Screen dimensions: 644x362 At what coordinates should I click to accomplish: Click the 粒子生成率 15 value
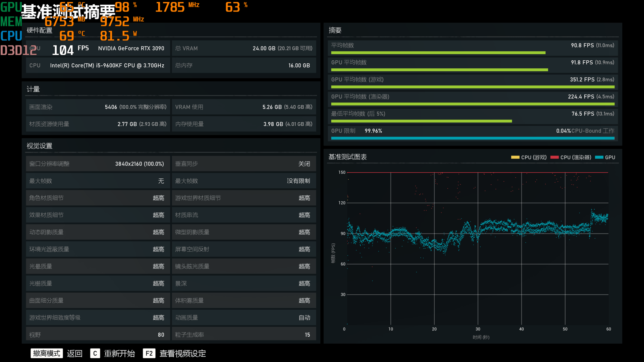pos(307,335)
